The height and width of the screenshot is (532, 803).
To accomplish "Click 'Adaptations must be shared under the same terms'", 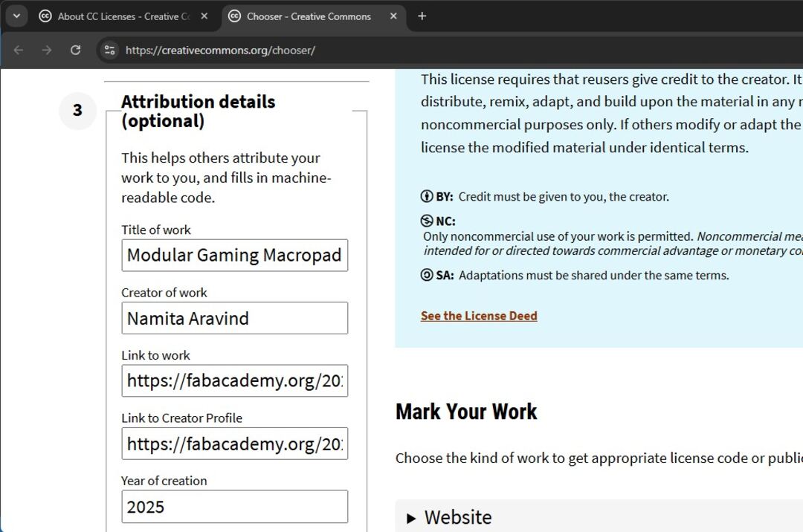I will coord(593,275).
